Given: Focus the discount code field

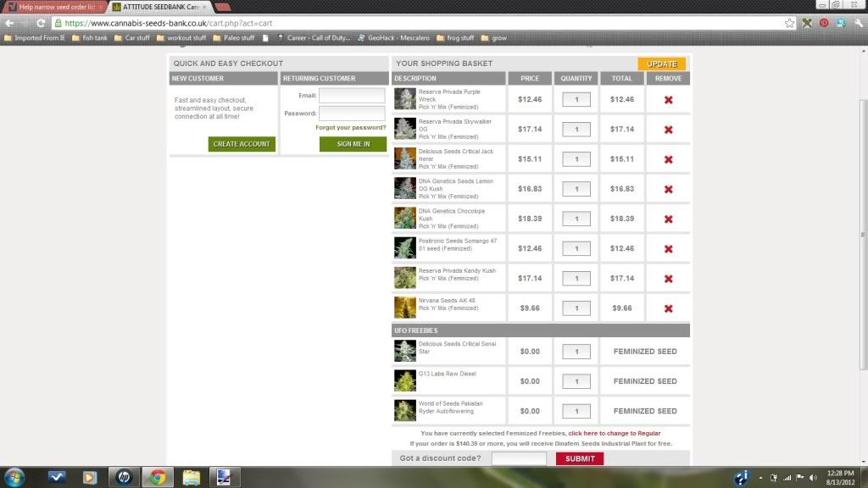Looking at the screenshot, I should coord(519,458).
